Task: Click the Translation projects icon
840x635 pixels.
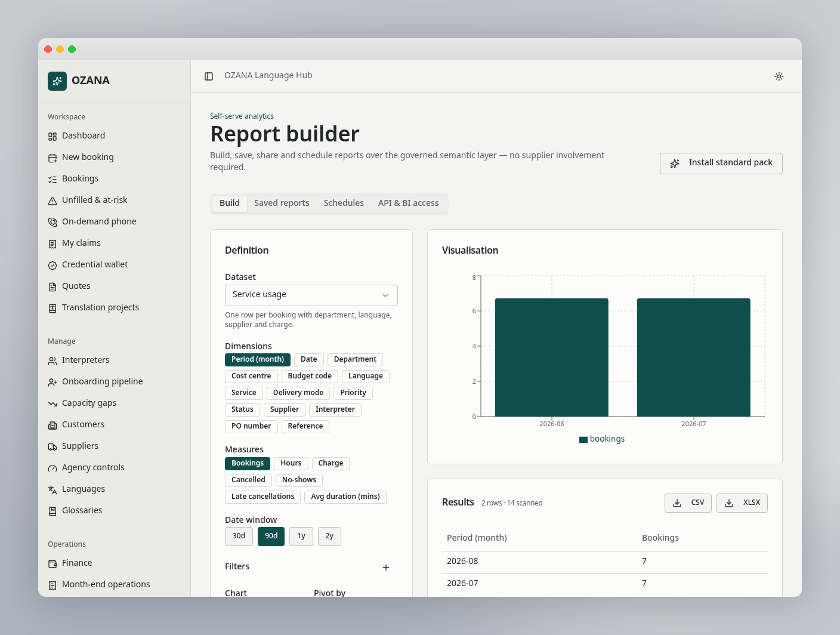Action: click(x=52, y=308)
